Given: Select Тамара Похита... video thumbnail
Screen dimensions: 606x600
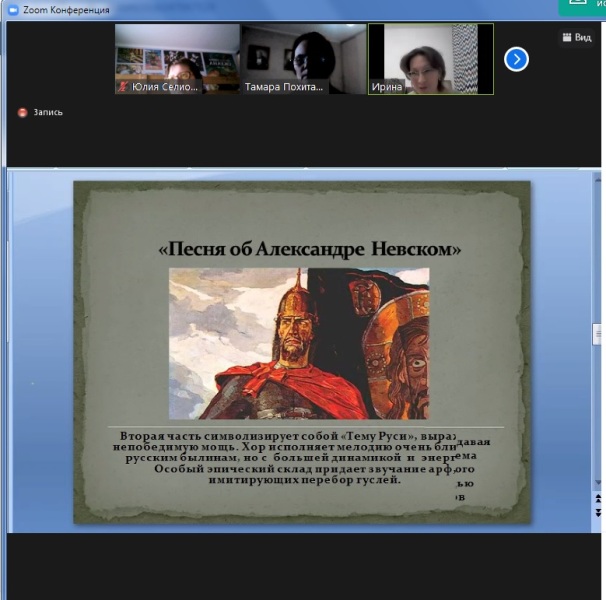Looking at the screenshot, I should [x=304, y=59].
